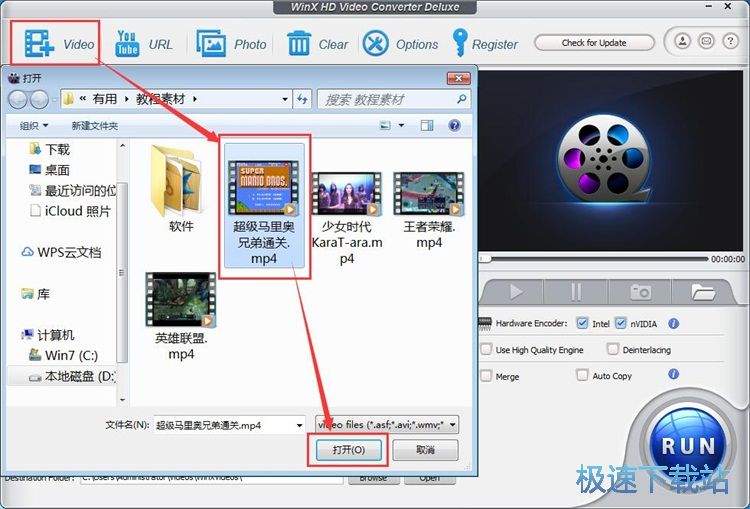Image resolution: width=750 pixels, height=509 pixels.
Task: Select 下载 in the navigation pane
Action: point(49,149)
